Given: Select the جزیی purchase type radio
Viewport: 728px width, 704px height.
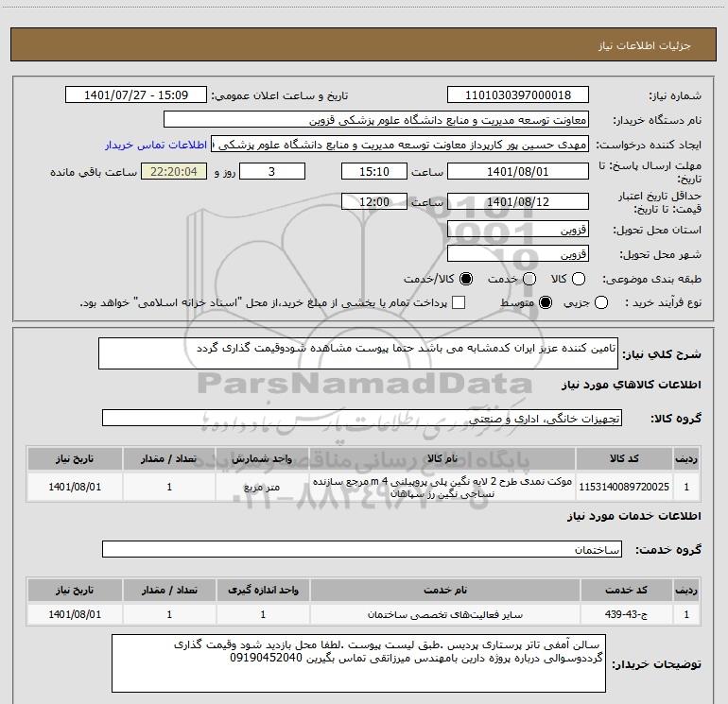Looking at the screenshot, I should point(601,303).
